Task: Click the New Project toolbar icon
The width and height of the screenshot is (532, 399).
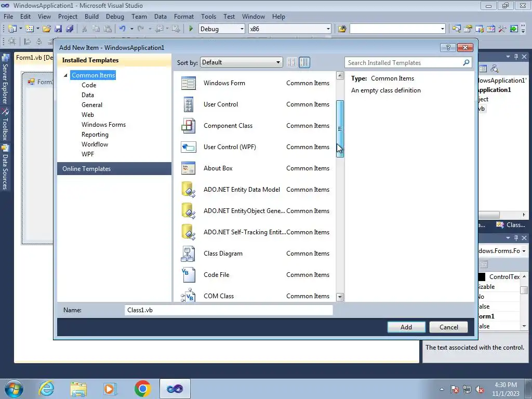Action: [12, 29]
